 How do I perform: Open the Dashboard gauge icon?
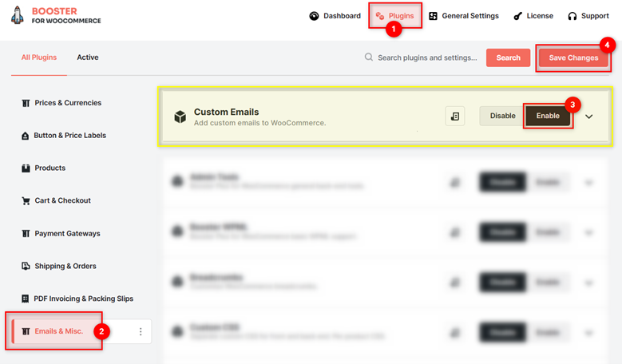(x=314, y=16)
